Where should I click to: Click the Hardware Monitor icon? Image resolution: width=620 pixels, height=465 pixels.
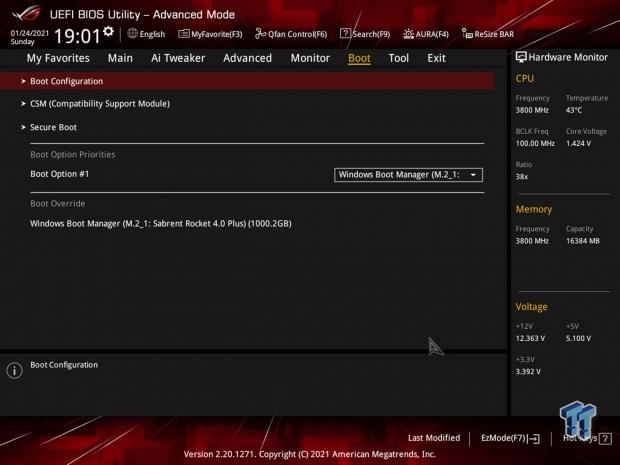point(521,57)
